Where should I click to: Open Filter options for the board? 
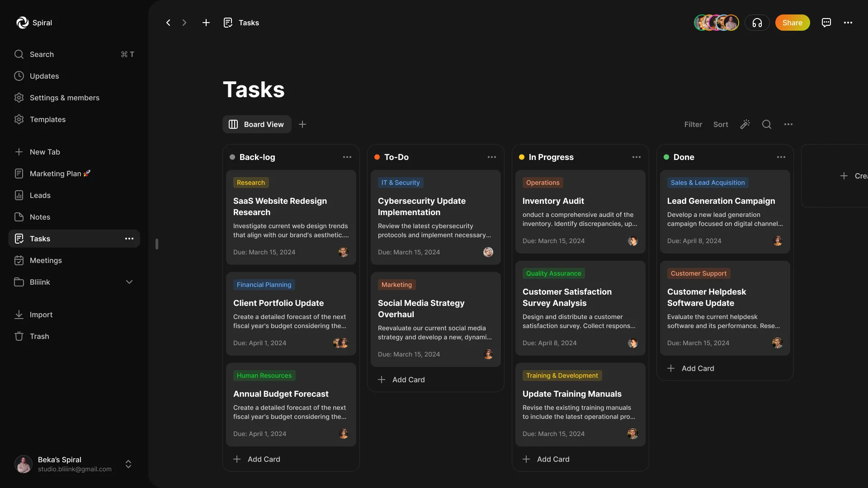693,124
